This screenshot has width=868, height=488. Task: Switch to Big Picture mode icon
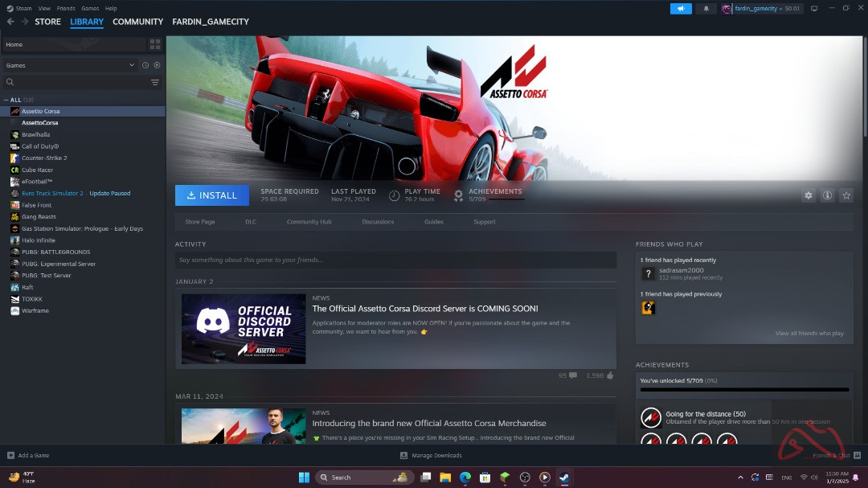tap(814, 9)
